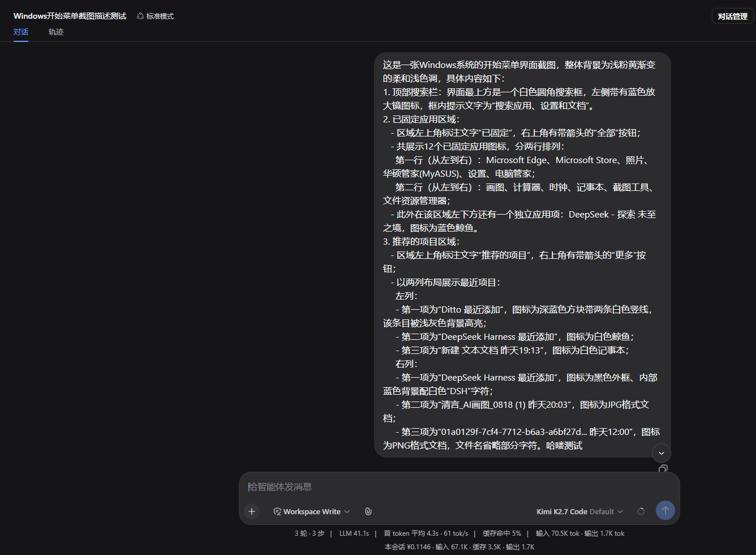Click the loading spinner next to the model selector

point(641,511)
